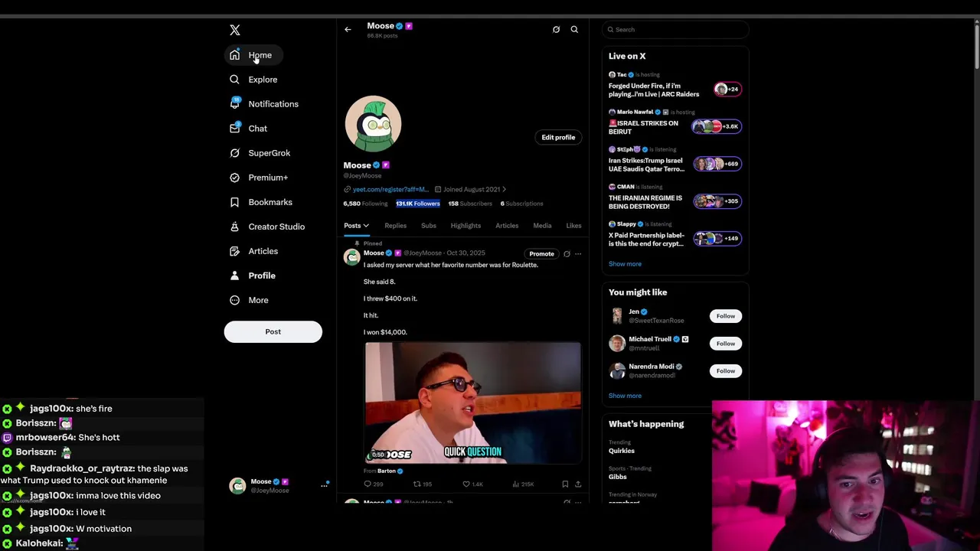Screen dimensions: 980x551
Task: Open SuperGrok from the sidebar
Action: pyautogui.click(x=260, y=153)
